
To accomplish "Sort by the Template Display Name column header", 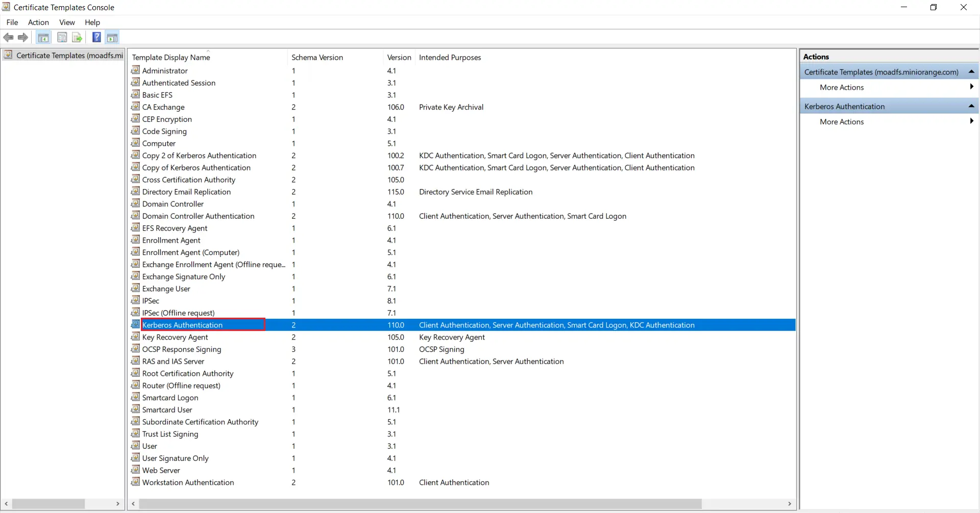I will coord(171,57).
